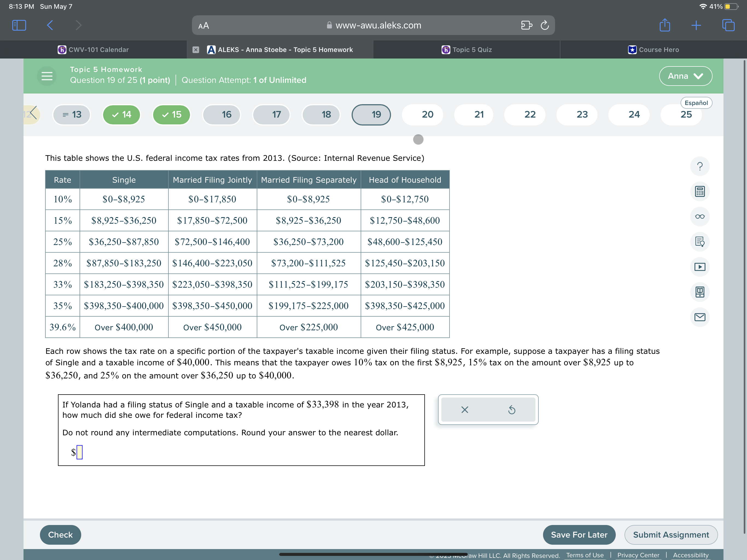
Task: Switch to the Topic 5 Quiz tab
Action: coord(466,50)
